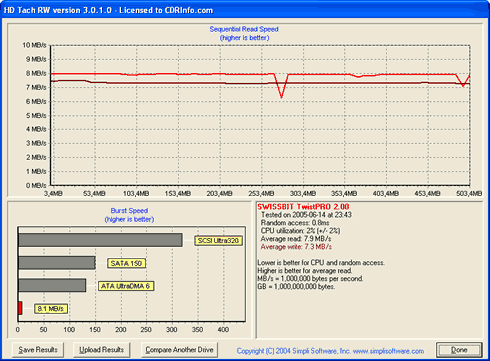Image resolution: width=490 pixels, height=361 pixels.
Task: Click the 503,4MB x-axis label
Action: coord(469,193)
